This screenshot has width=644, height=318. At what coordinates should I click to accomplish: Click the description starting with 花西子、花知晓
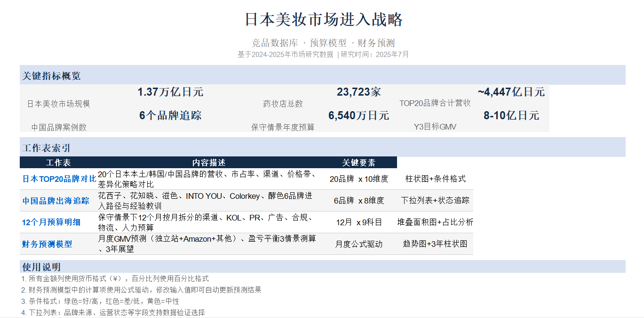(x=205, y=201)
